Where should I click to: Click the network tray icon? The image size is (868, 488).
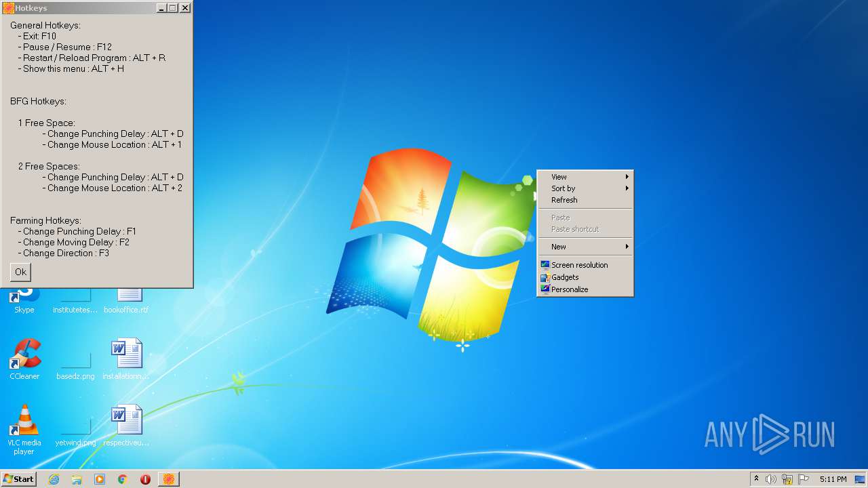(x=787, y=479)
